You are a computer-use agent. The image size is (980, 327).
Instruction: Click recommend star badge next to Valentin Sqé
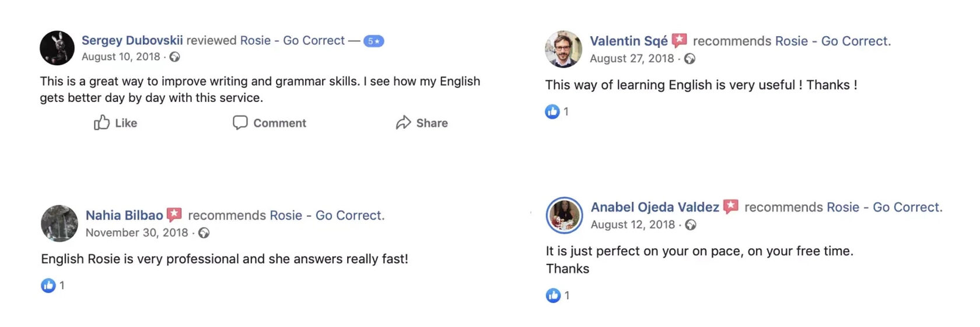(679, 40)
